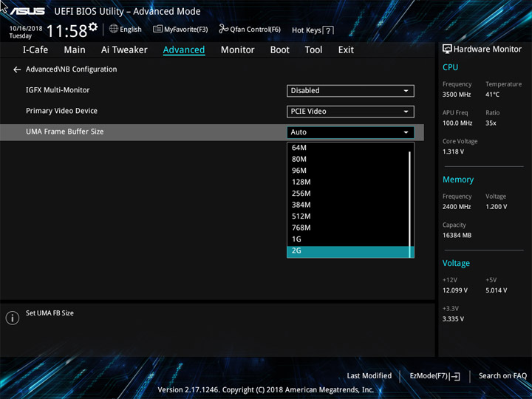Select the Advanced tab
532x399 pixels.
tap(184, 50)
